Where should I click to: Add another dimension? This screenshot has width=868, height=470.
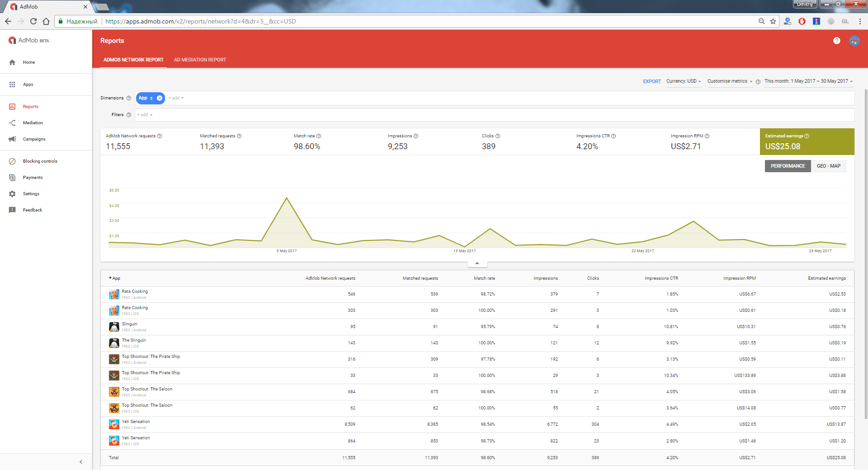point(176,98)
